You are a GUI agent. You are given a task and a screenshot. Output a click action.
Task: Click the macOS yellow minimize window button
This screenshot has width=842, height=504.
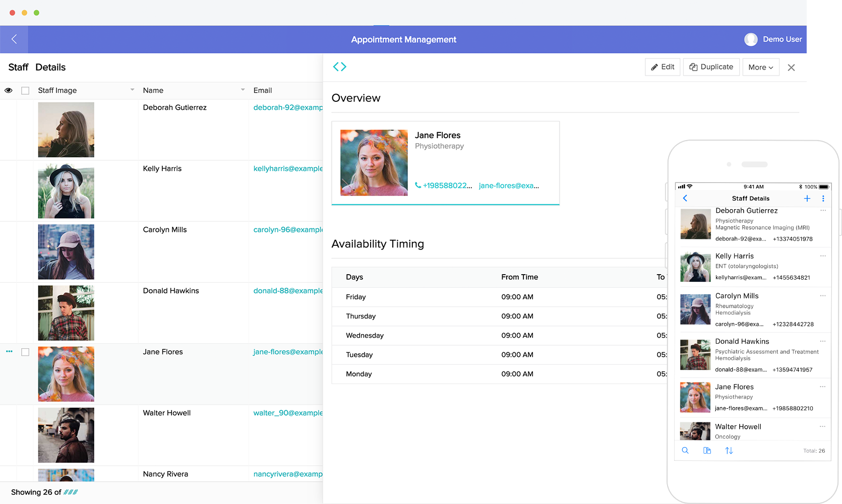(x=24, y=13)
